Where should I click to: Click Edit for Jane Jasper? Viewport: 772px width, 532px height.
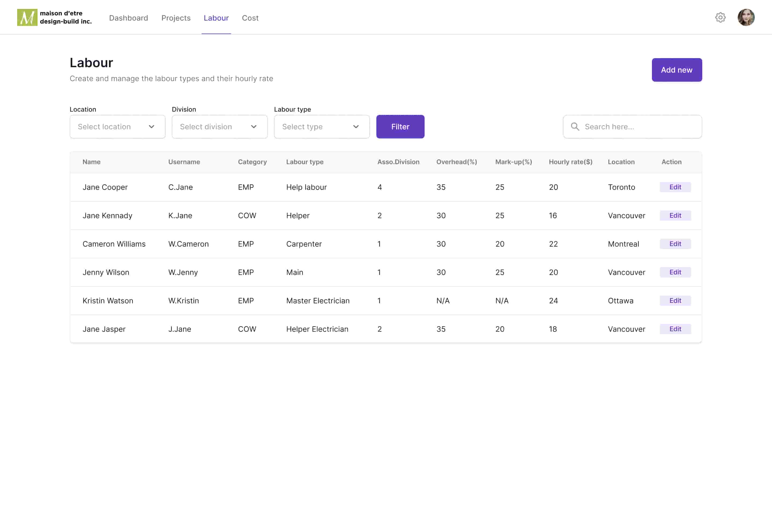click(675, 329)
